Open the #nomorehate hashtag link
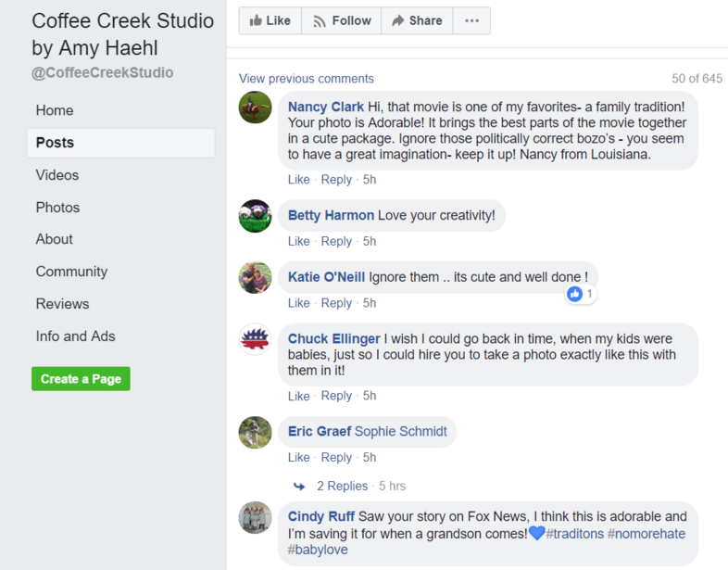The image size is (728, 570). pyautogui.click(x=646, y=534)
